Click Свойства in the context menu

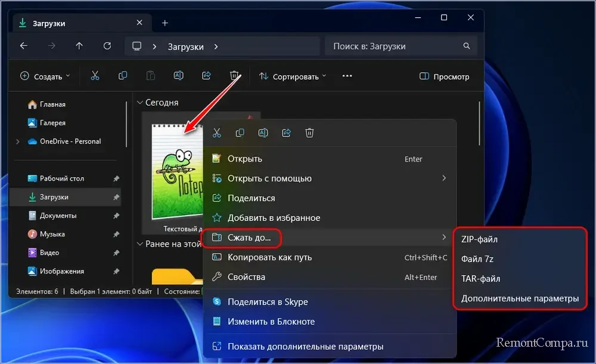tap(246, 277)
